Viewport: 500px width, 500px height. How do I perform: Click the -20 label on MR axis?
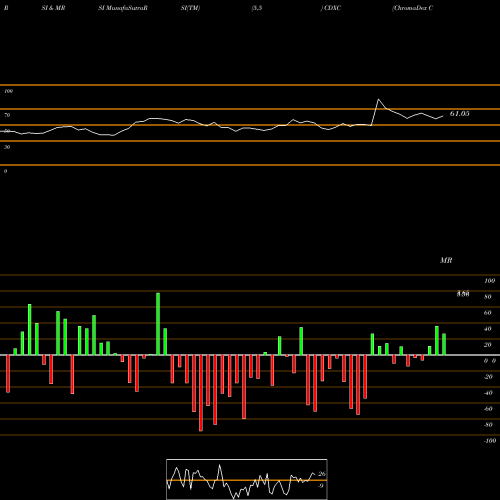pyautogui.click(x=488, y=377)
